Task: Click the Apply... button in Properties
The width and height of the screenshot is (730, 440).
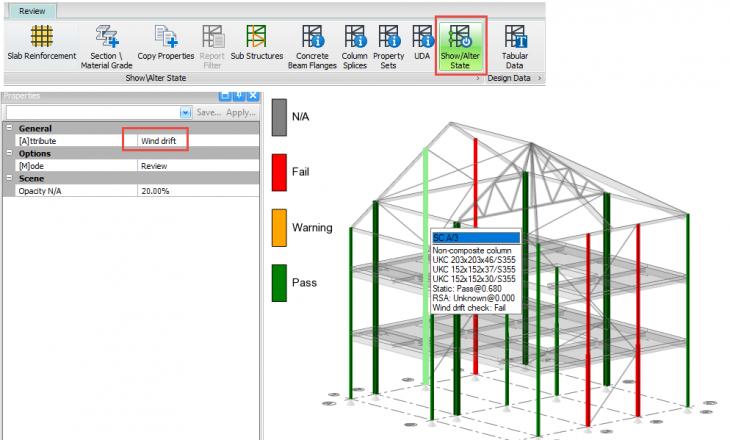Action: 241,112
